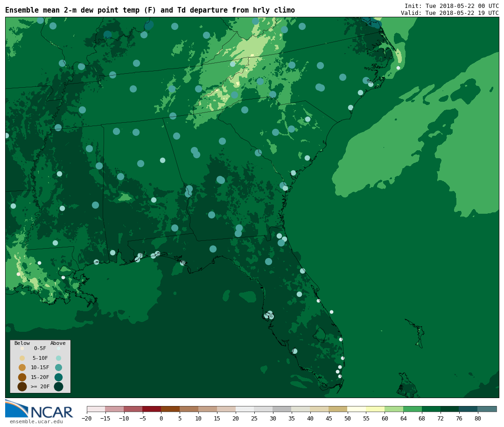Click the dark red colorbar swatch left of 0
504x427 pixels.
[x=152, y=409]
